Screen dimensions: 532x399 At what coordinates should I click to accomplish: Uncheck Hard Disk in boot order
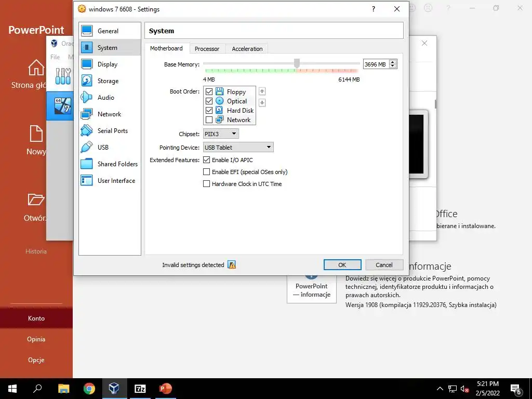click(x=209, y=110)
